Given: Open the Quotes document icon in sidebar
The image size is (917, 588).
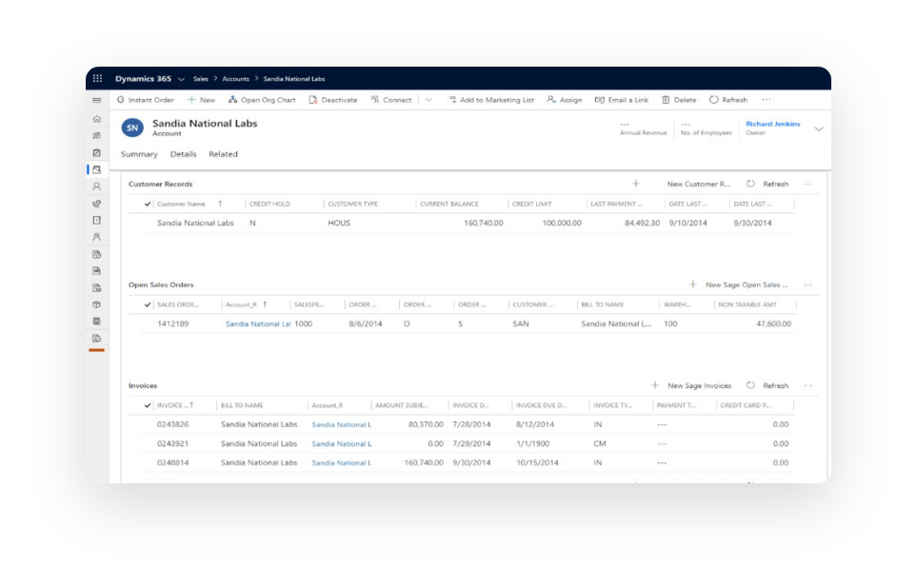Looking at the screenshot, I should click(x=97, y=254).
